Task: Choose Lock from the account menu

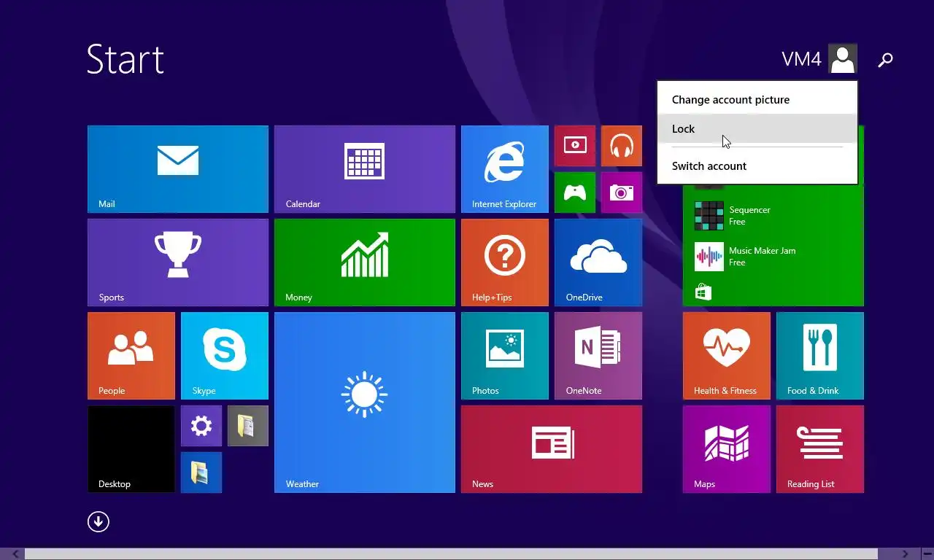Action: (x=757, y=128)
